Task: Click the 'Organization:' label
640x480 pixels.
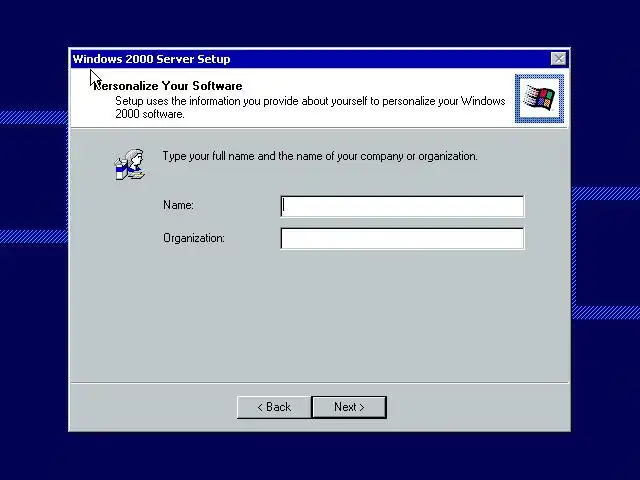Action: click(194, 238)
